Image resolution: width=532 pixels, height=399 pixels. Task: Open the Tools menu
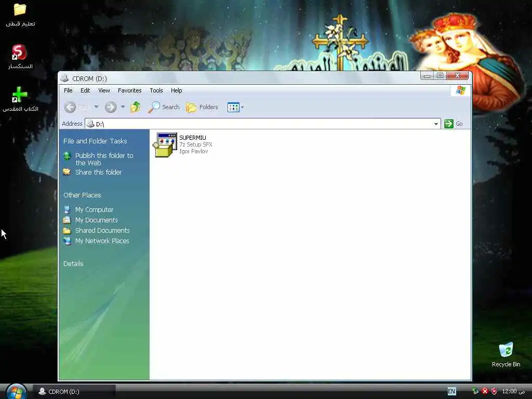tap(156, 90)
